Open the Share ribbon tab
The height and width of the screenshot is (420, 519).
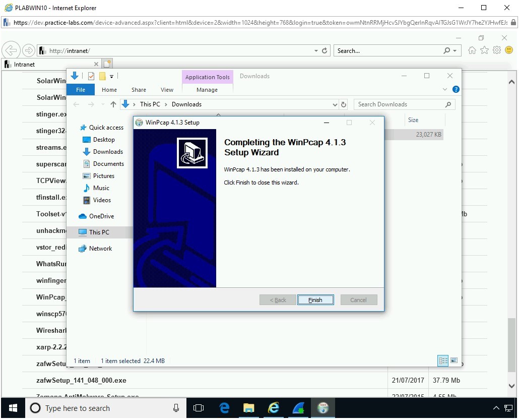139,90
